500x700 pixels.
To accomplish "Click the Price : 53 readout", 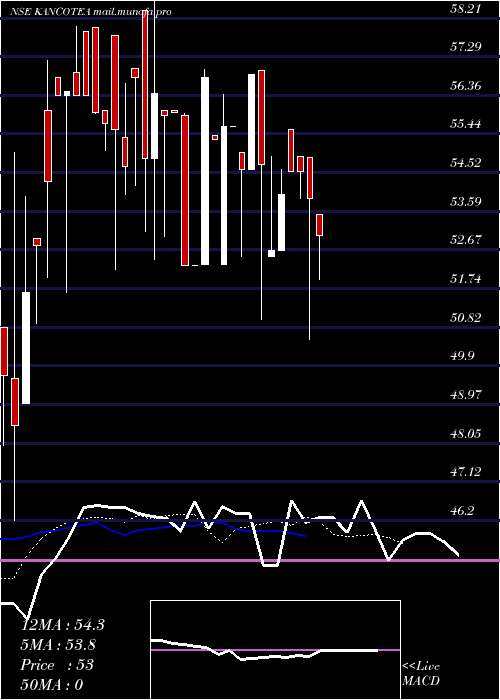I will (57, 665).
